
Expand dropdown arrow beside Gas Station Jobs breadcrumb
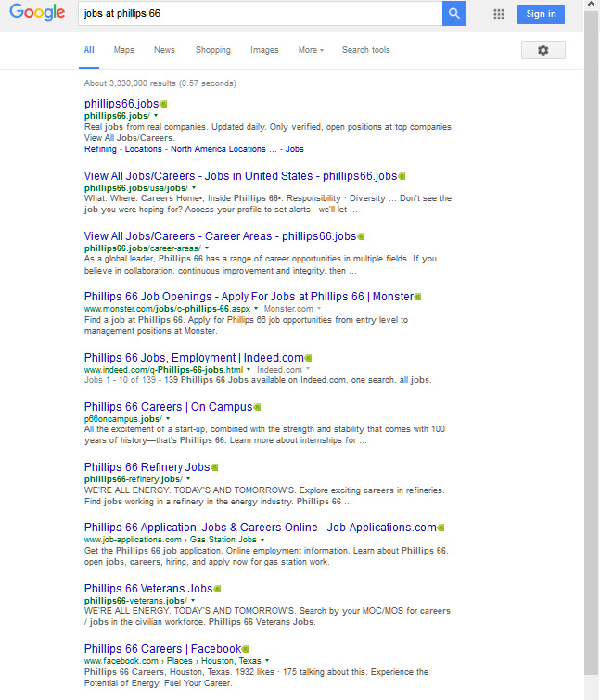[x=262, y=540]
